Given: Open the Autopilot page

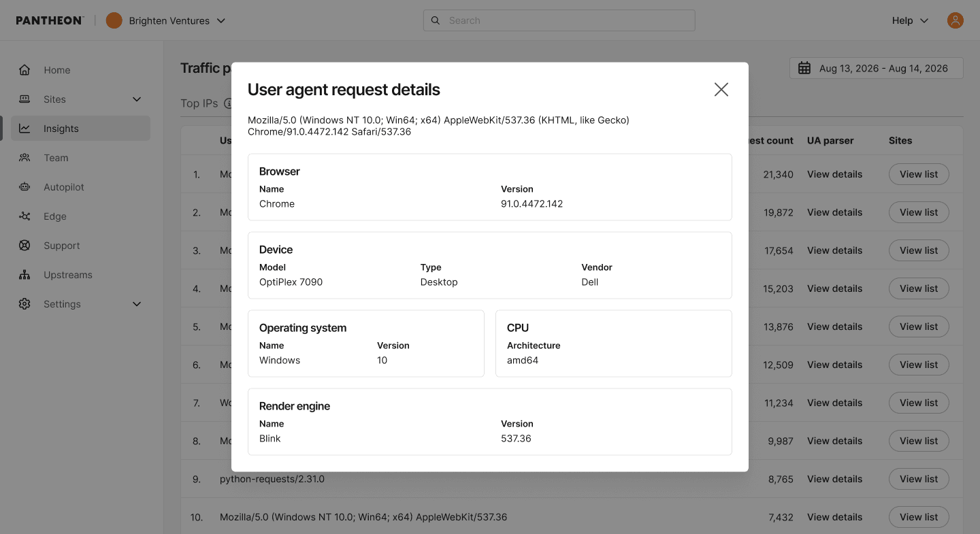Looking at the screenshot, I should [x=80, y=187].
